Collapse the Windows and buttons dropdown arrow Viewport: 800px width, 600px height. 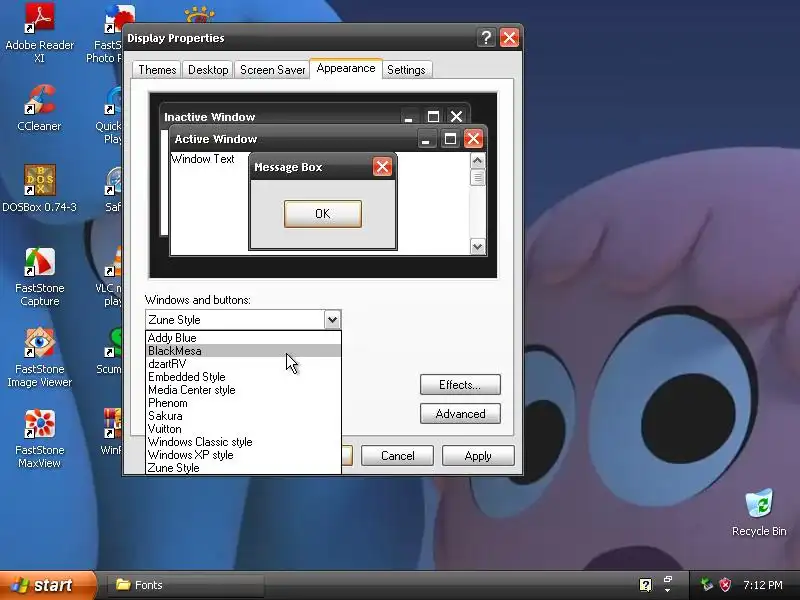[x=332, y=320]
